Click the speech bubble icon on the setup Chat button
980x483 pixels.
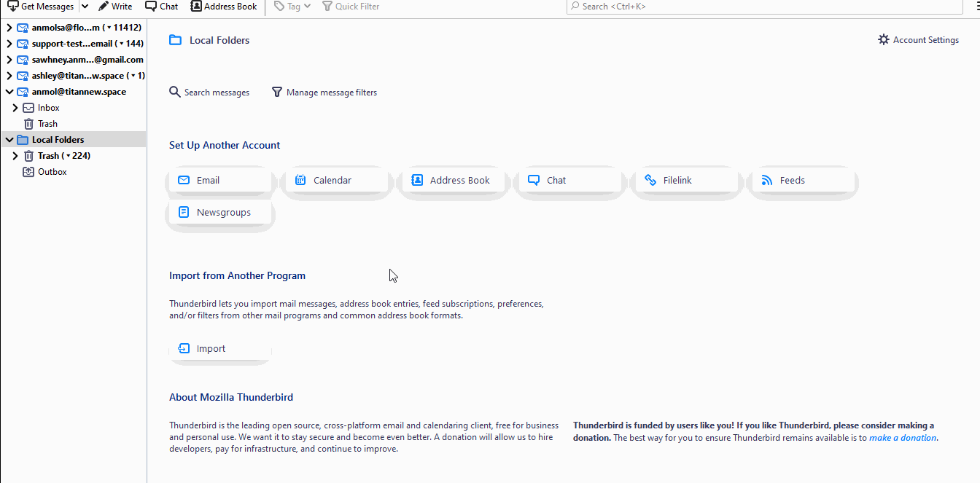click(534, 180)
